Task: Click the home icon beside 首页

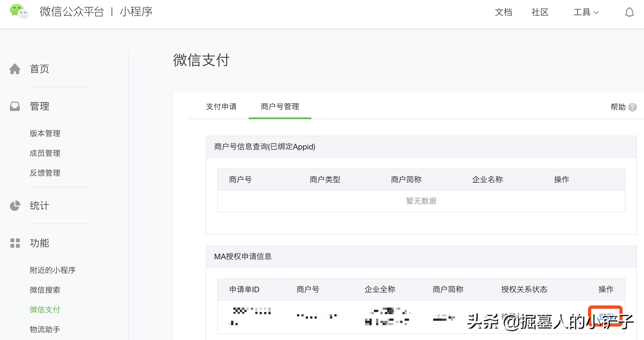Action: 15,69
